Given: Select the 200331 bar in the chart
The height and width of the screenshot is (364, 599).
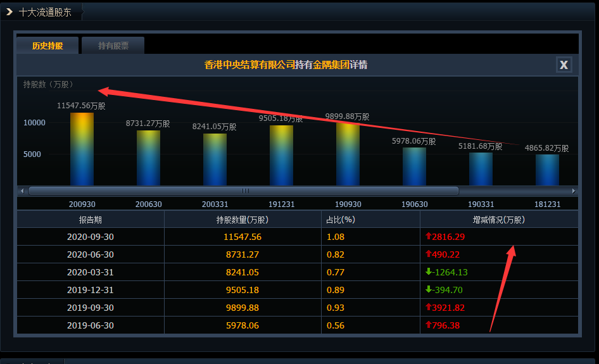Looking at the screenshot, I should pos(215,160).
